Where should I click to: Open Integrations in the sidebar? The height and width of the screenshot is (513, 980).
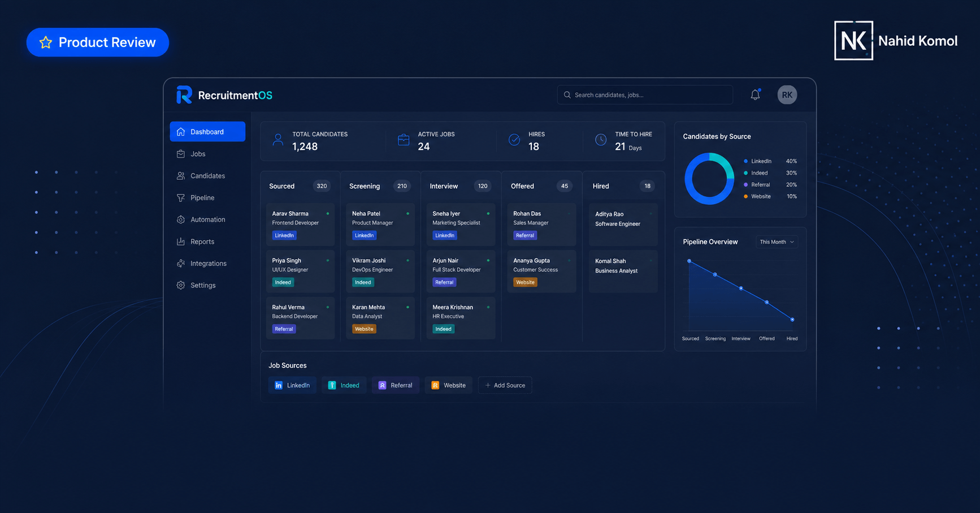pos(207,264)
